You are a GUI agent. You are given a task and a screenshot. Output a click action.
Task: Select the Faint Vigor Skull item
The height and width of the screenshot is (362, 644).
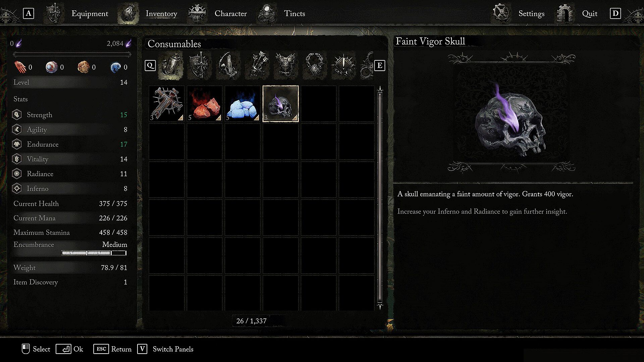pyautogui.click(x=280, y=104)
